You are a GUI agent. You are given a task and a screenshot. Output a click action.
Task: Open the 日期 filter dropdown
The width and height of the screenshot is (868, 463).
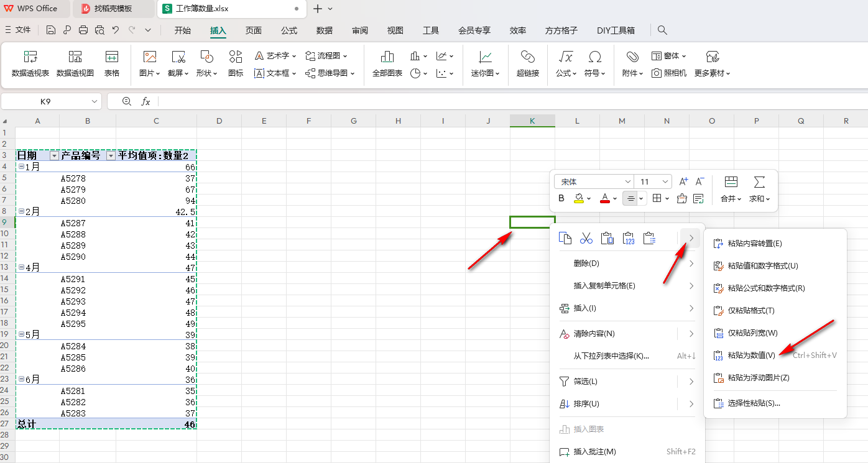pyautogui.click(x=54, y=155)
